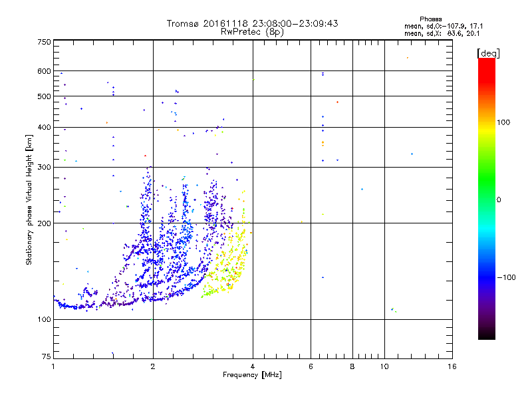532x399 pixels.
Task: Click the y-axis tick label '400'
Action: [44, 128]
